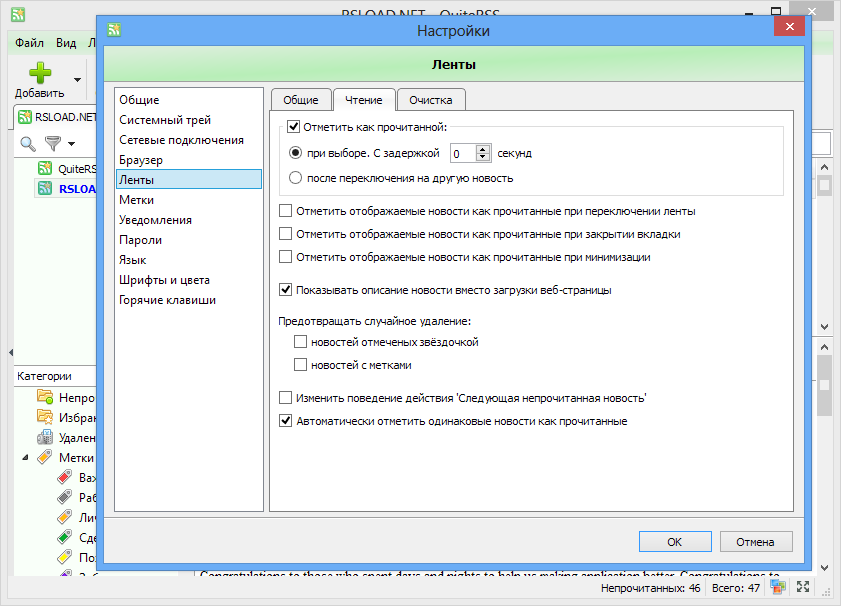
Task: Click the RSLOAD.NET tab icon
Action: (25, 116)
